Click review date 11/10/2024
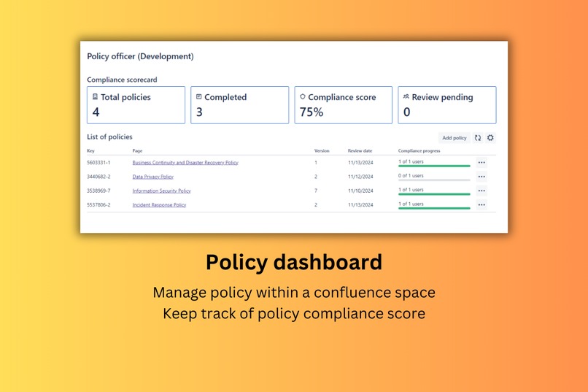Image resolution: width=588 pixels, height=392 pixels. [360, 191]
